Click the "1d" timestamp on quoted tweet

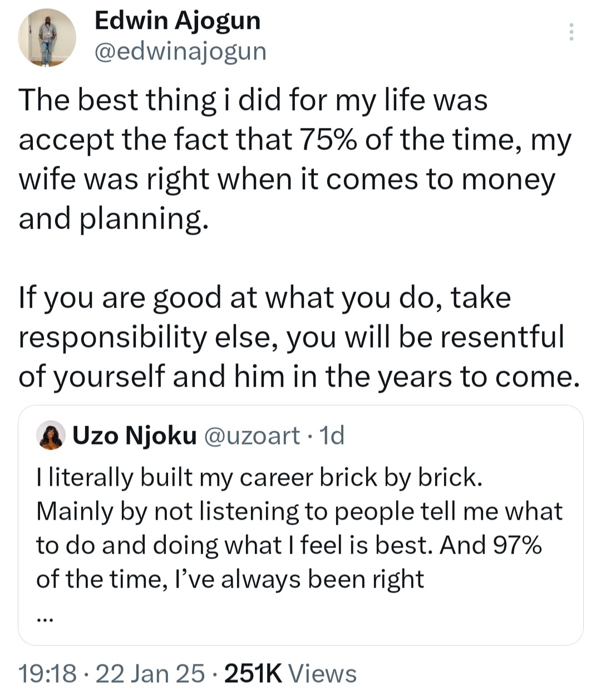coord(333,435)
